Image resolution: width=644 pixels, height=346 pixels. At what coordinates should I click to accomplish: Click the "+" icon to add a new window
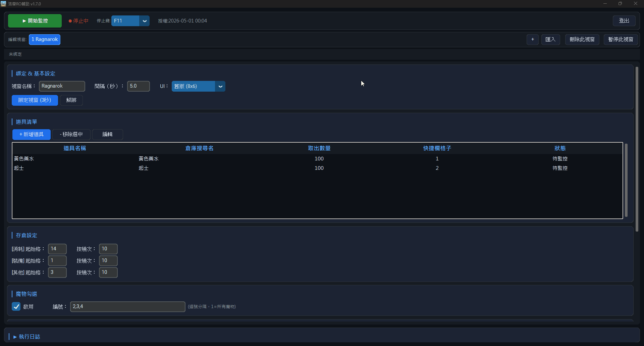click(x=533, y=39)
